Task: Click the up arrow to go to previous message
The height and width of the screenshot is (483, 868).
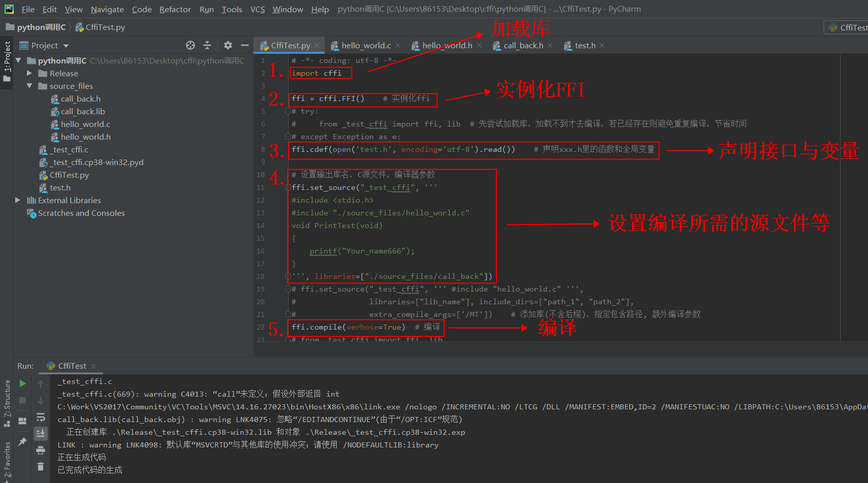Action: tap(41, 384)
